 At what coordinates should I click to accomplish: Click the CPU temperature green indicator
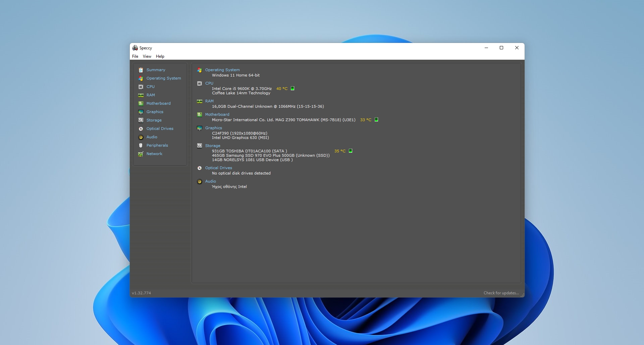coord(292,88)
